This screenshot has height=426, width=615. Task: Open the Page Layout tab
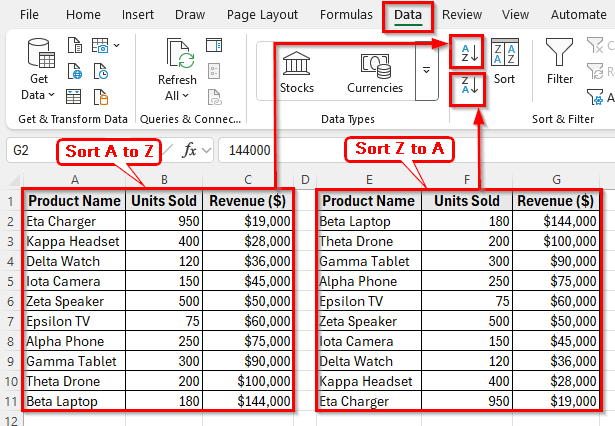click(264, 15)
